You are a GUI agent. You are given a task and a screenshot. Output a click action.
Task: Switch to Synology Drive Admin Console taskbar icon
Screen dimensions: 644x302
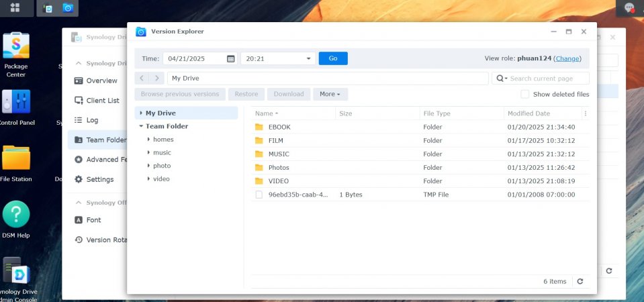point(48,8)
